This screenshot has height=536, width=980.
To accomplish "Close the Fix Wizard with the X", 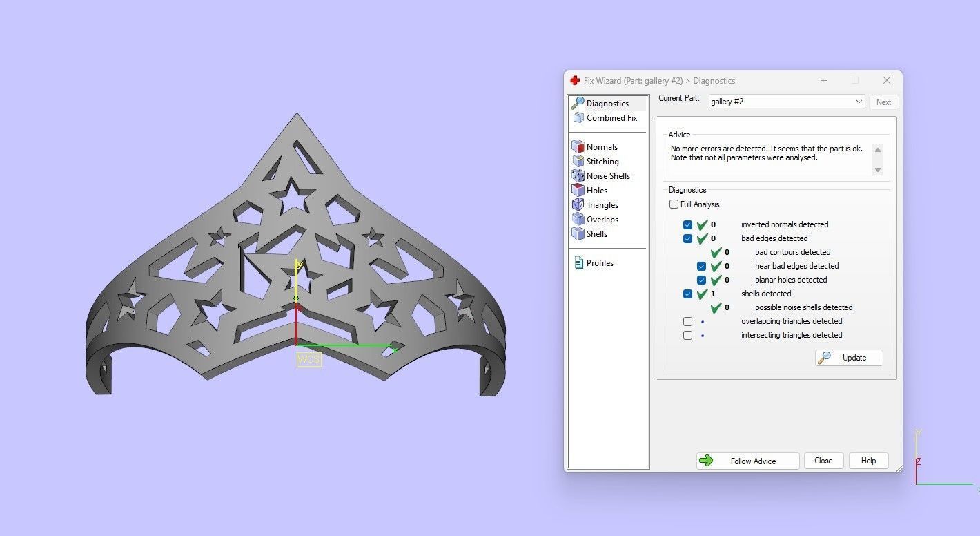I will pos(887,81).
